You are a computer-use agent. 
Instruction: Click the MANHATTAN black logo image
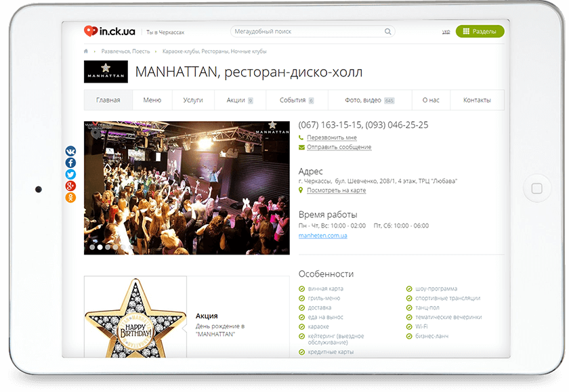click(x=106, y=72)
